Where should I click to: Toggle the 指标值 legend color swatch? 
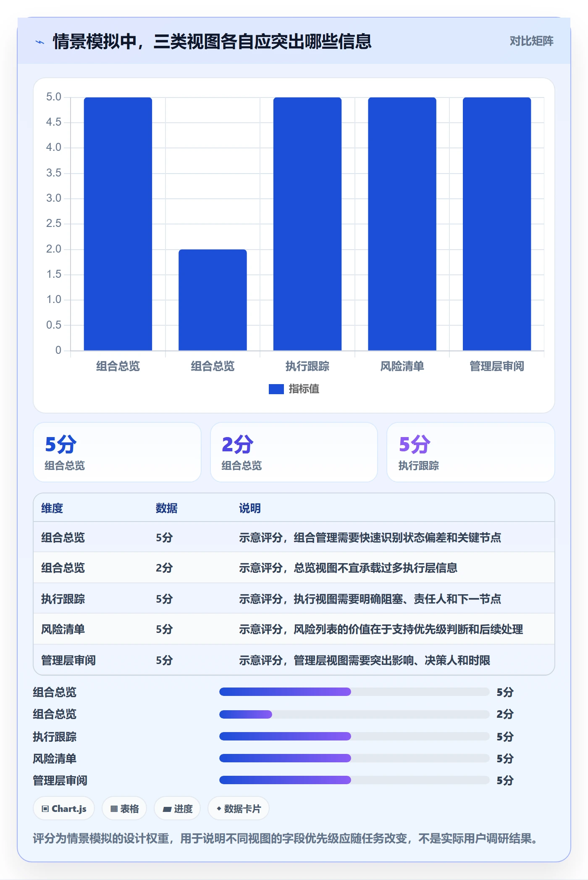(276, 389)
